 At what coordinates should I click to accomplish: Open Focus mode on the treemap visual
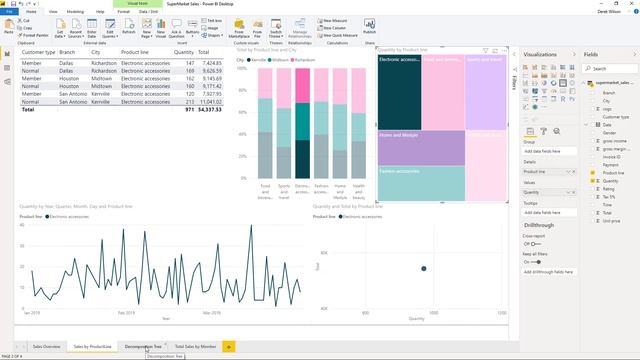pos(495,51)
